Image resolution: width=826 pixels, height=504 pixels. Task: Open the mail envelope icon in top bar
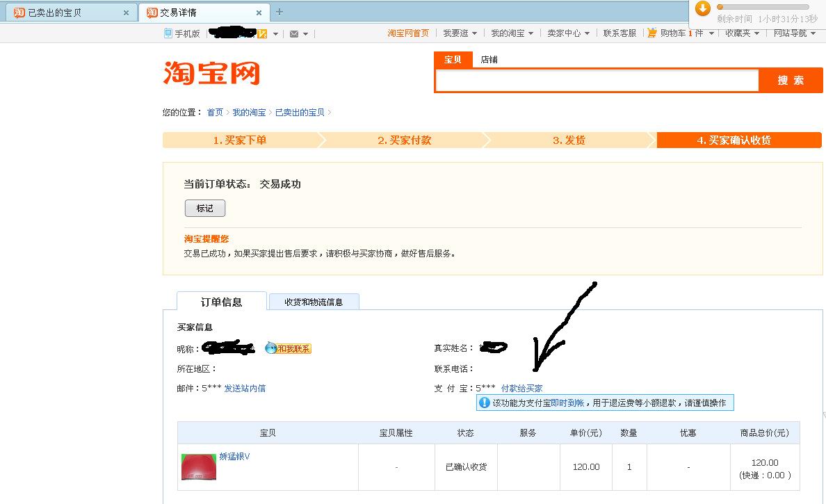pyautogui.click(x=294, y=34)
